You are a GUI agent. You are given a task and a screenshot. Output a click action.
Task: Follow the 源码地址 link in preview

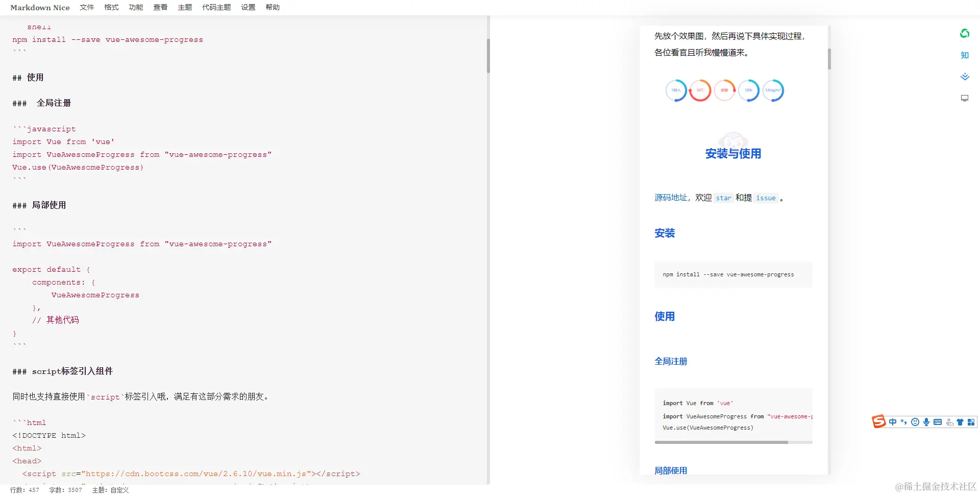671,198
